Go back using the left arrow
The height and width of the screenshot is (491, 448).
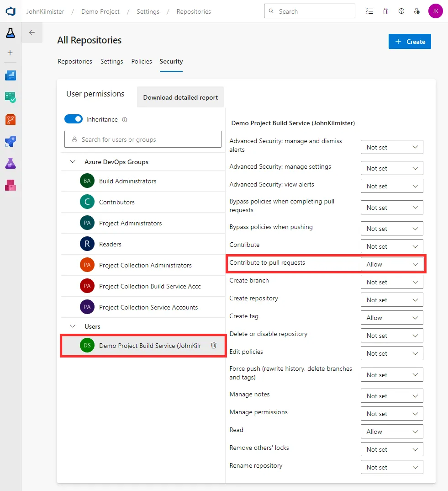[32, 32]
